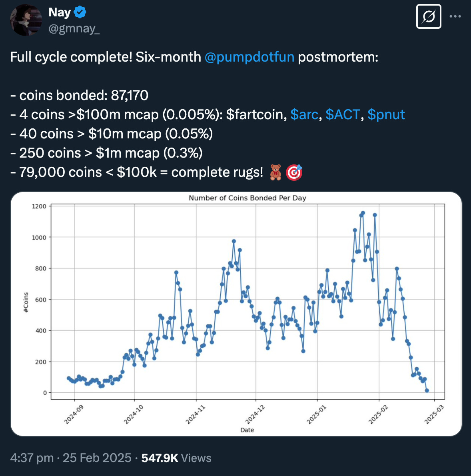
Task: Open the $pnut cashtag
Action: 386,115
